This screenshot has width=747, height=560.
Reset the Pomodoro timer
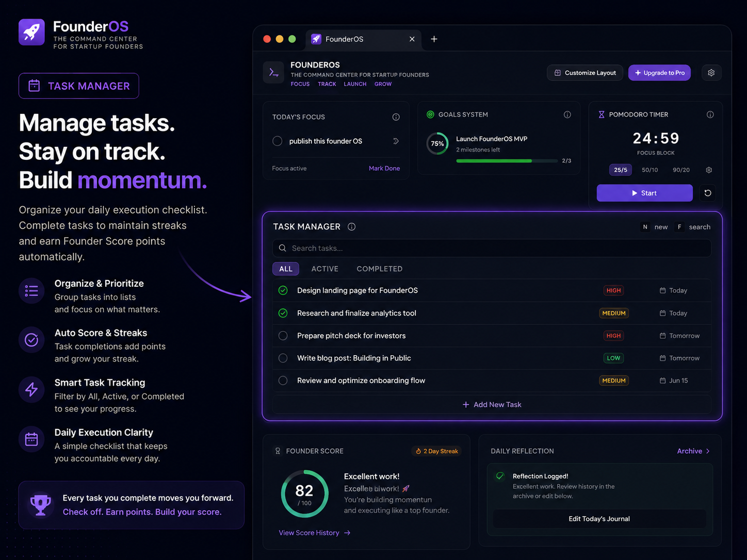point(708,193)
